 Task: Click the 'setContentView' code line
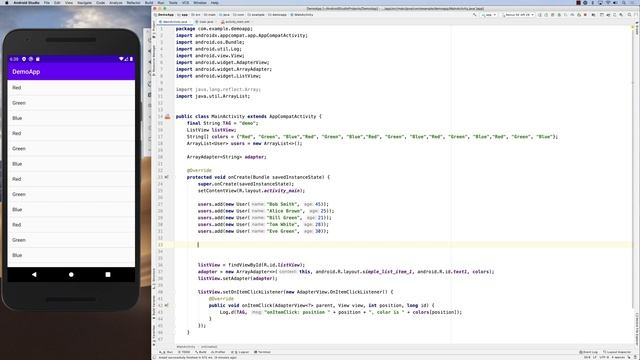point(251,191)
